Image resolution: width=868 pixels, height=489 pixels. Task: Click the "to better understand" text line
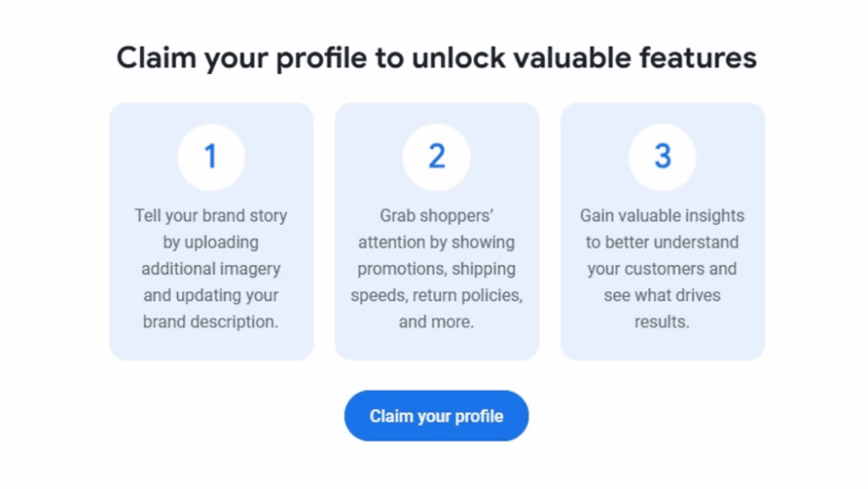coord(662,242)
